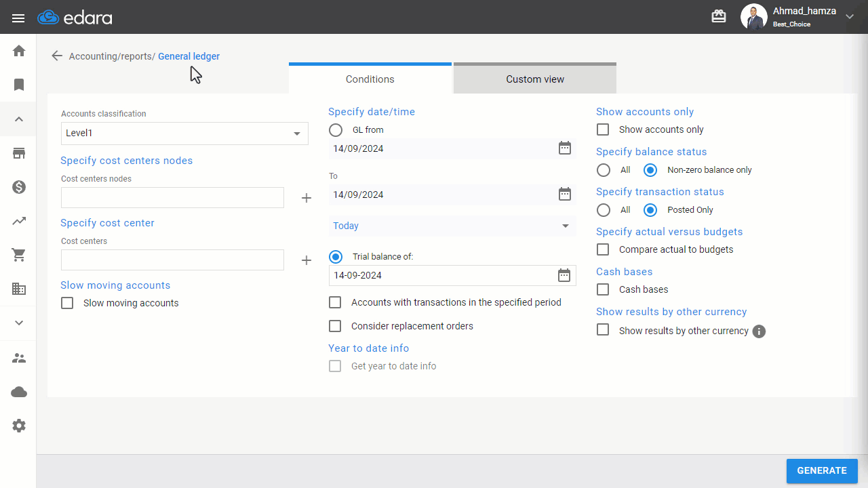The image size is (868, 488).
Task: Select Trial balance of radio button
Action: pyautogui.click(x=336, y=257)
